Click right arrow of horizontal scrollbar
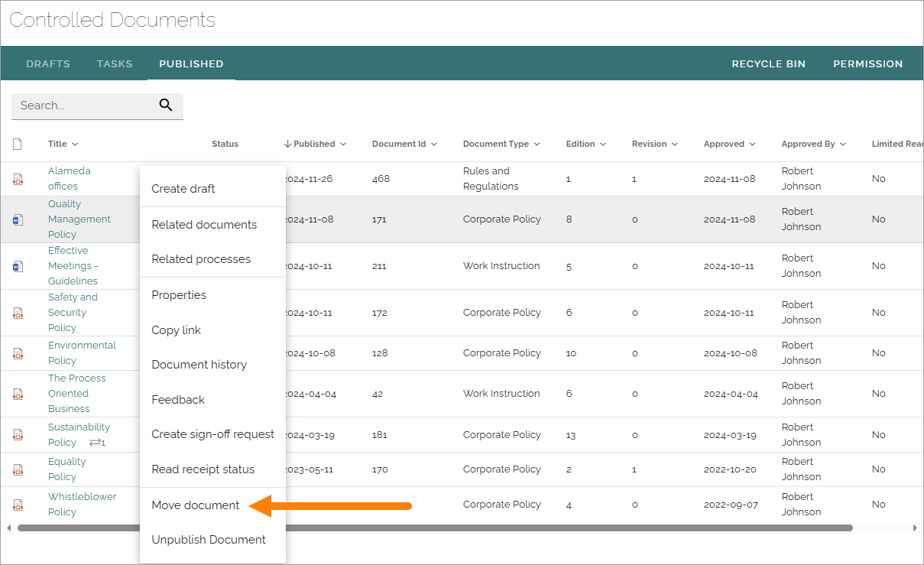This screenshot has height=565, width=924. pos(915,528)
